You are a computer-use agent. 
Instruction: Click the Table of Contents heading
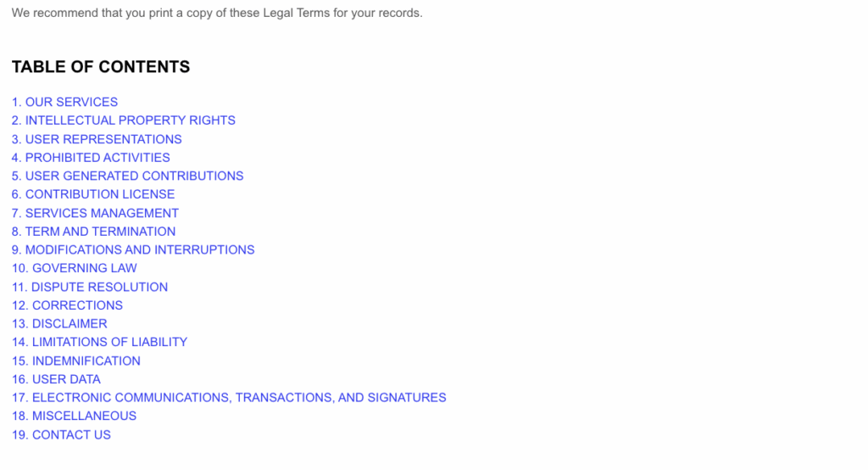click(x=101, y=66)
